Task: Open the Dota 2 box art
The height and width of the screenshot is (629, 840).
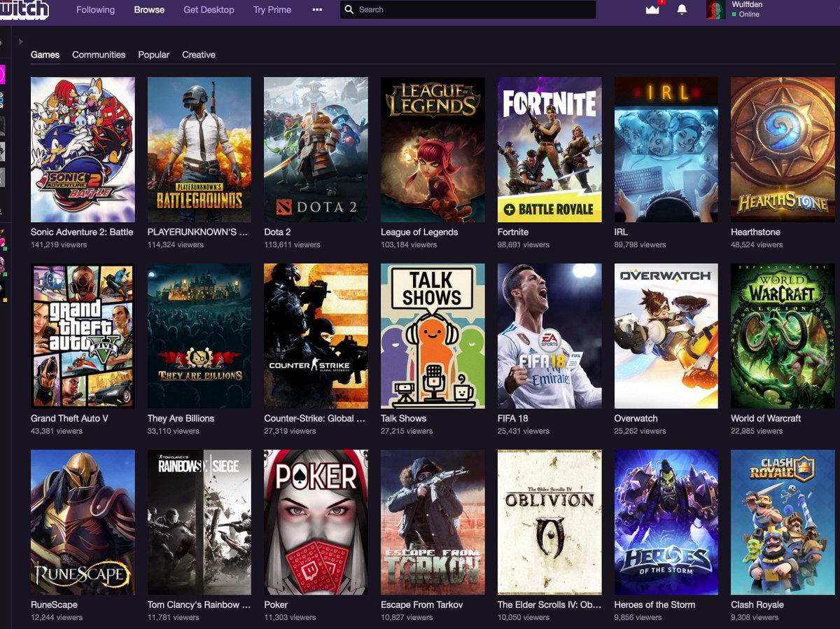Action: 316,150
